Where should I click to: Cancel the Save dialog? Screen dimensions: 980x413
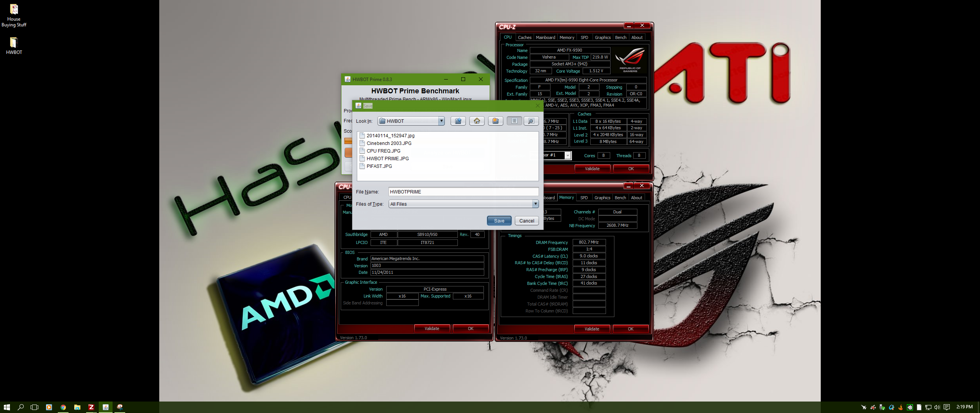click(527, 221)
